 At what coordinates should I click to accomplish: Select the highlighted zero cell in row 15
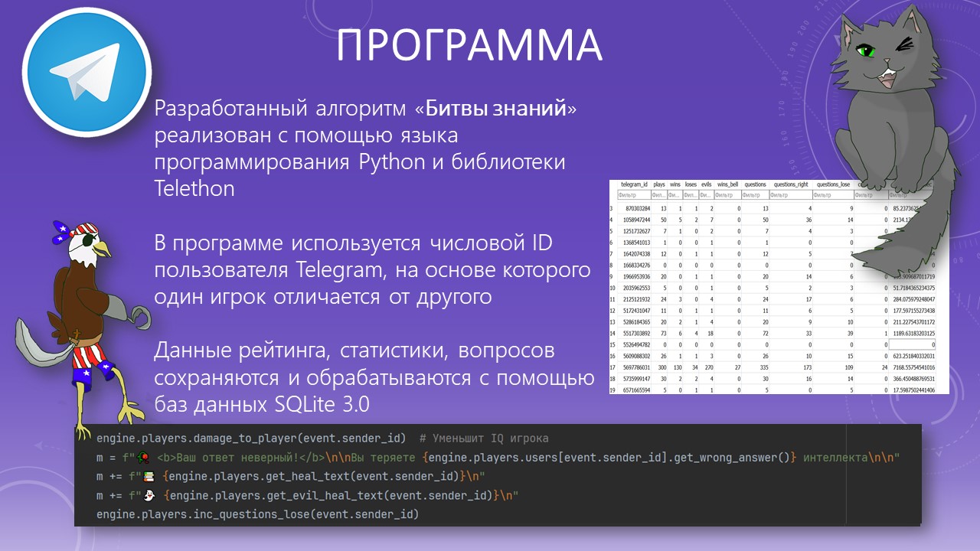918,345
